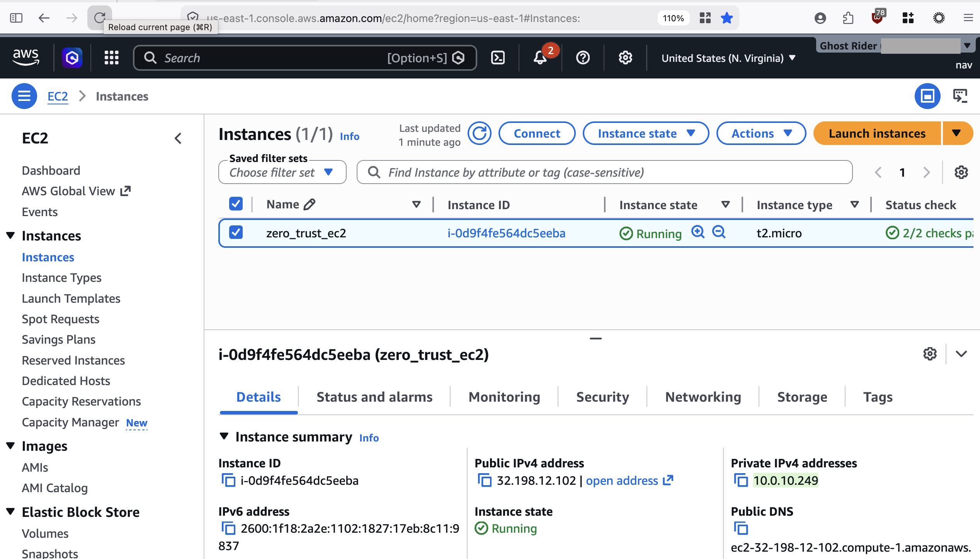980x559 pixels.
Task: Click the Connect button
Action: (537, 133)
